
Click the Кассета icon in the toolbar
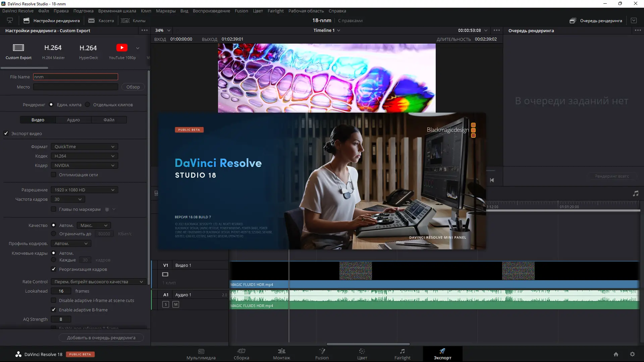pyautogui.click(x=91, y=20)
